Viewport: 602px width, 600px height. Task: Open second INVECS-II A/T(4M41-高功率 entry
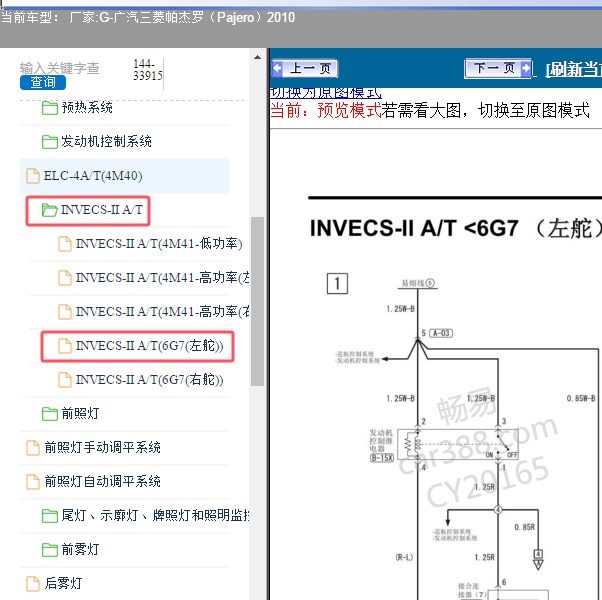[163, 311]
